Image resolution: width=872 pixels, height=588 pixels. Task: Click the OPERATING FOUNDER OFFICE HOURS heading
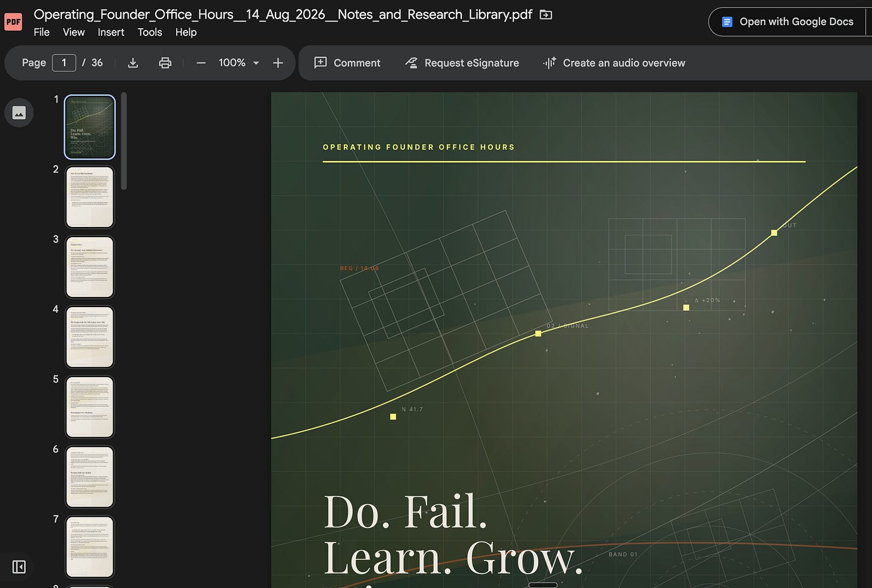419,147
